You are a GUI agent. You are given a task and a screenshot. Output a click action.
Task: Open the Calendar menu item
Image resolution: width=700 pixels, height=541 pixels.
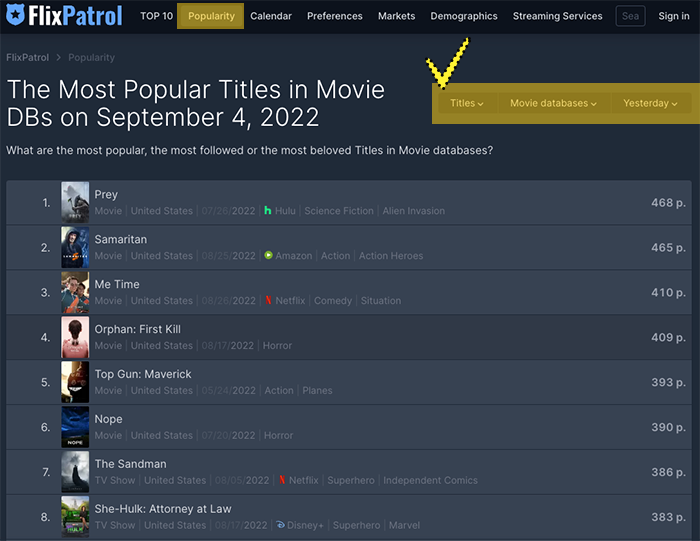click(x=271, y=16)
